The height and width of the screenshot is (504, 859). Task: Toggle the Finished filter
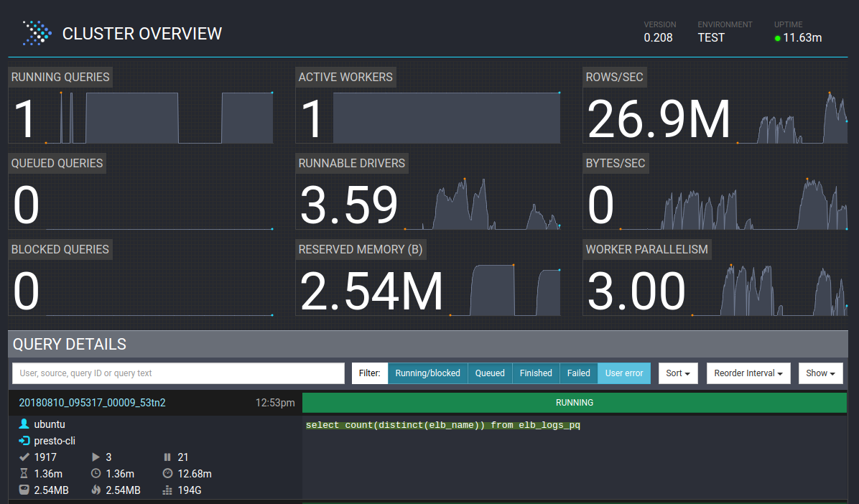coord(536,373)
